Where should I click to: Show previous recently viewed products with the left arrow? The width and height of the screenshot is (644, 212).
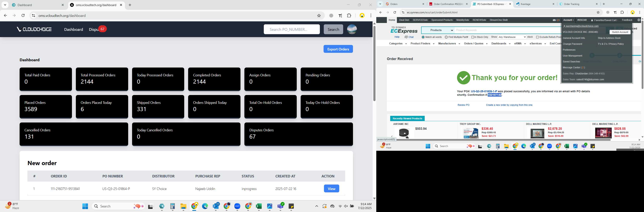392,136
